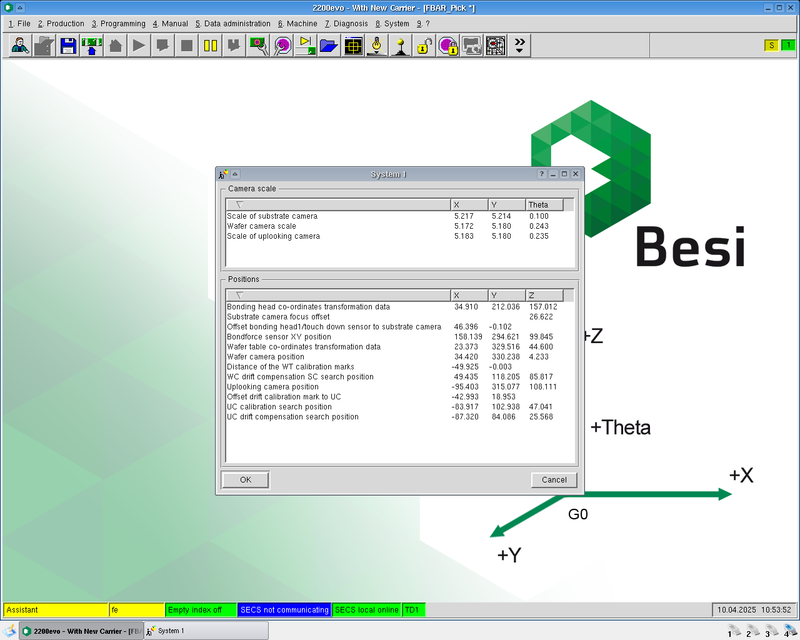Open the Data administration menu

click(233, 23)
